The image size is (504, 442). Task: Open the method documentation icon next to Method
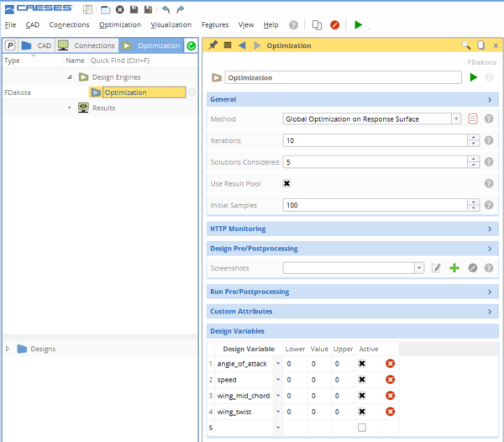pyautogui.click(x=473, y=118)
